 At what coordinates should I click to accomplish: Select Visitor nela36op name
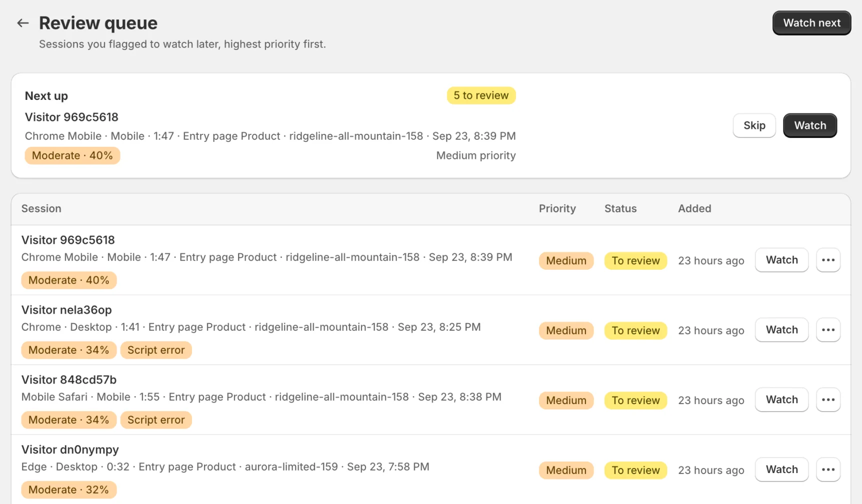coord(66,310)
